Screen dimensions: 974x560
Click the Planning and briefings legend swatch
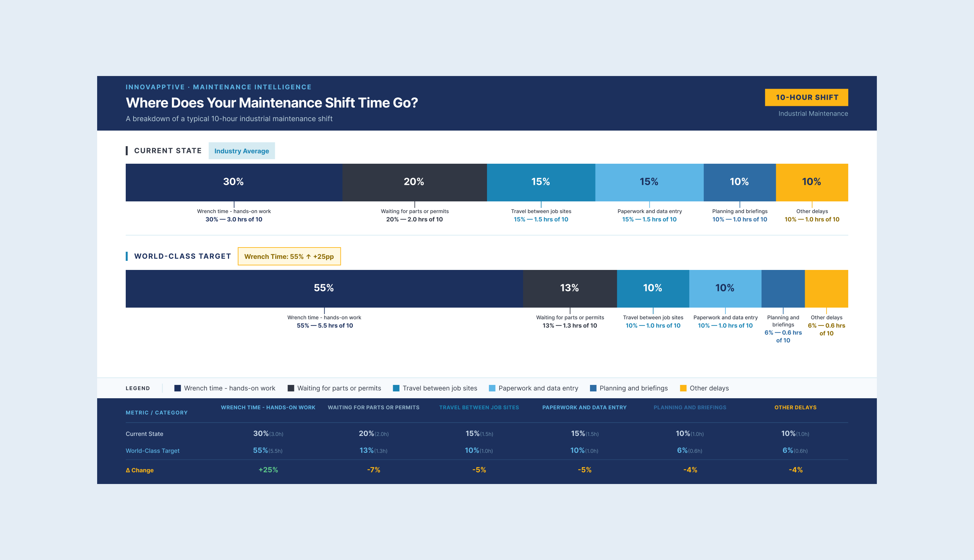593,388
